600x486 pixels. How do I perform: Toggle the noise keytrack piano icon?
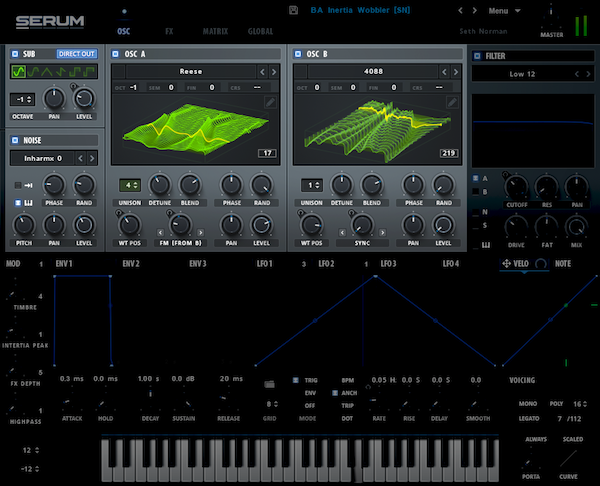point(28,203)
